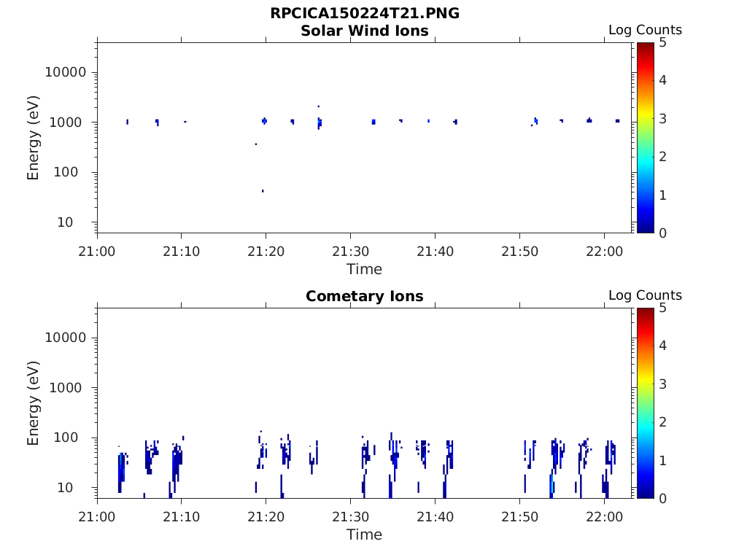Image resolution: width=747 pixels, height=560 pixels.
Task: Click the 100 energy label on bottom plot
Action: (66, 437)
